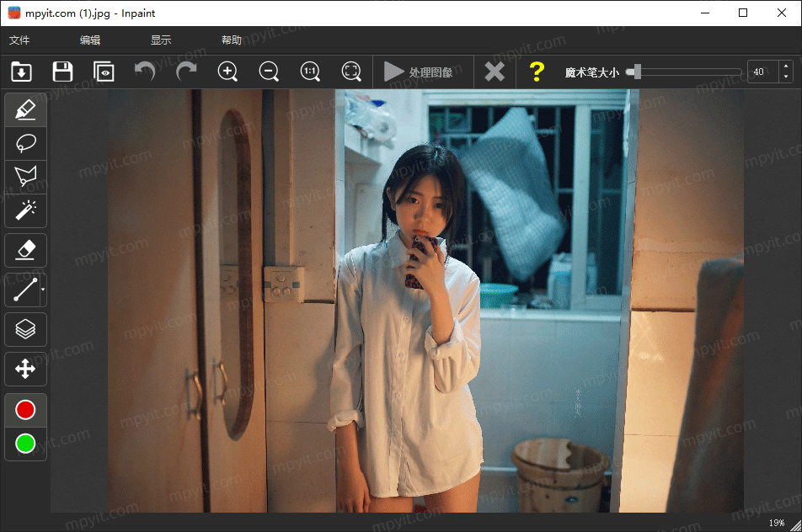Open help via the yellow question mark
Viewport: 802px width, 532px height.
tap(537, 72)
